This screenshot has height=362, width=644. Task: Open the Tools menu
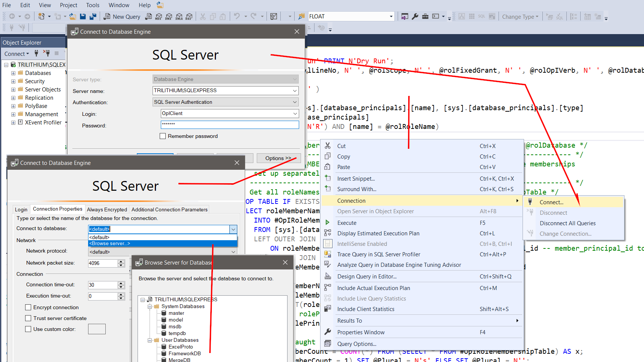93,5
